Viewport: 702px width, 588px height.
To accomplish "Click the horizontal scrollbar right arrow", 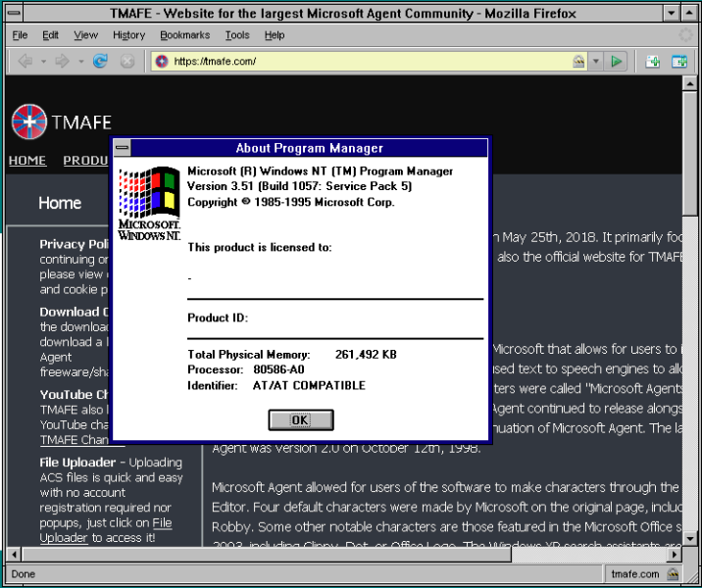I will pos(674,555).
